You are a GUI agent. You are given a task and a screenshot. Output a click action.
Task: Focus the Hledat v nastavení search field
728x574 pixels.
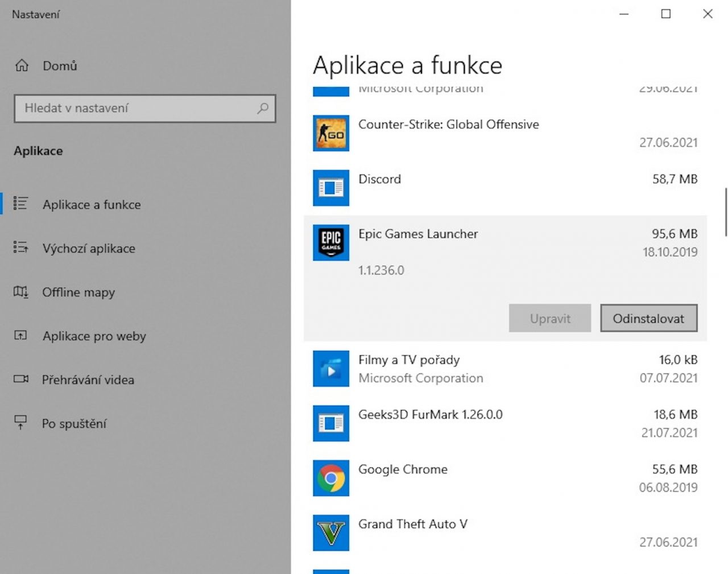click(136, 108)
